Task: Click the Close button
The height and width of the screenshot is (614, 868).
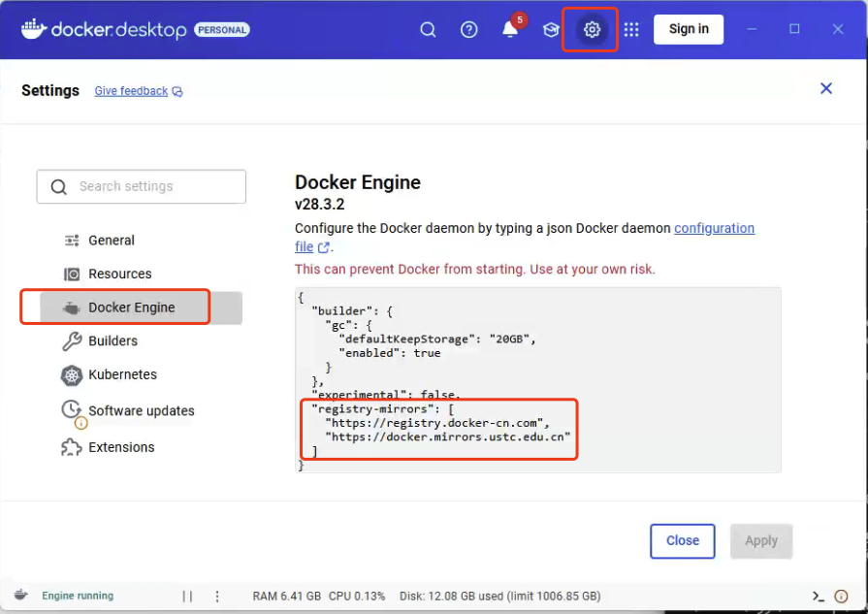Action: [x=682, y=541]
